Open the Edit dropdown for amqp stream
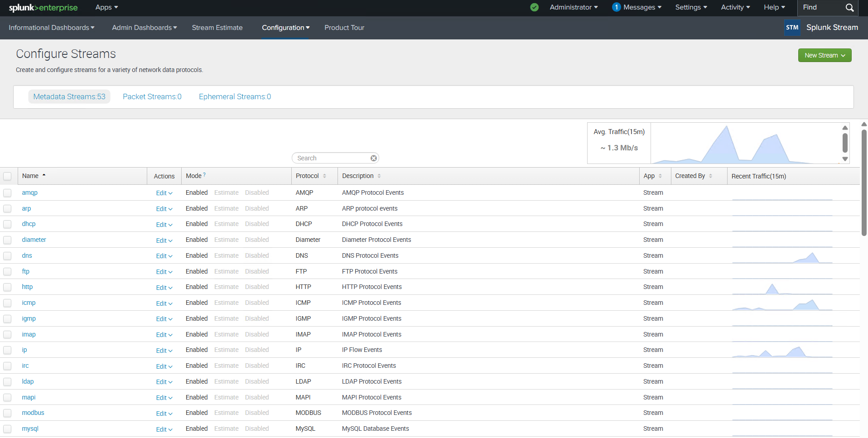The height and width of the screenshot is (438, 868). point(164,193)
